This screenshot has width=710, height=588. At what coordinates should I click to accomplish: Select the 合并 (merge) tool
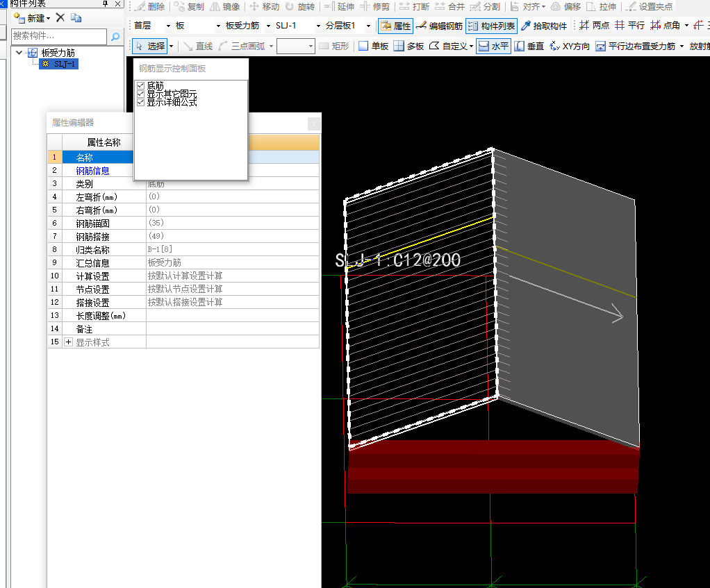(449, 7)
